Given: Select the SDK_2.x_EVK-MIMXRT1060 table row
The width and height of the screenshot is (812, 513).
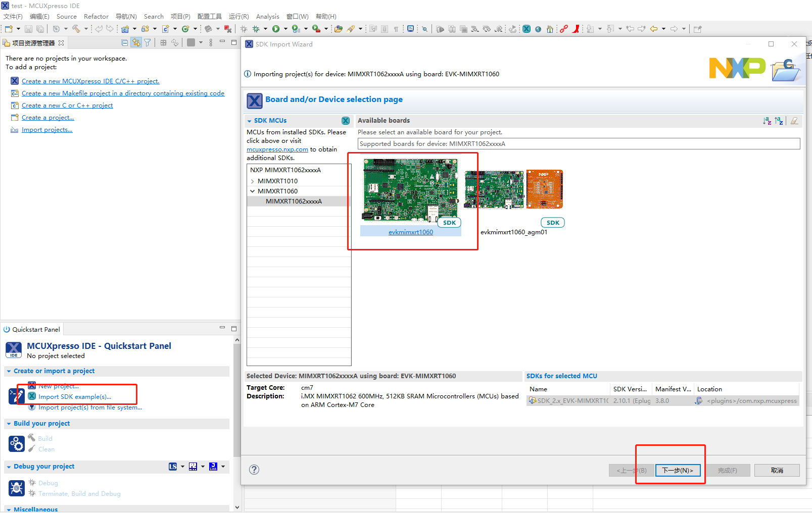Looking at the screenshot, I should [662, 401].
